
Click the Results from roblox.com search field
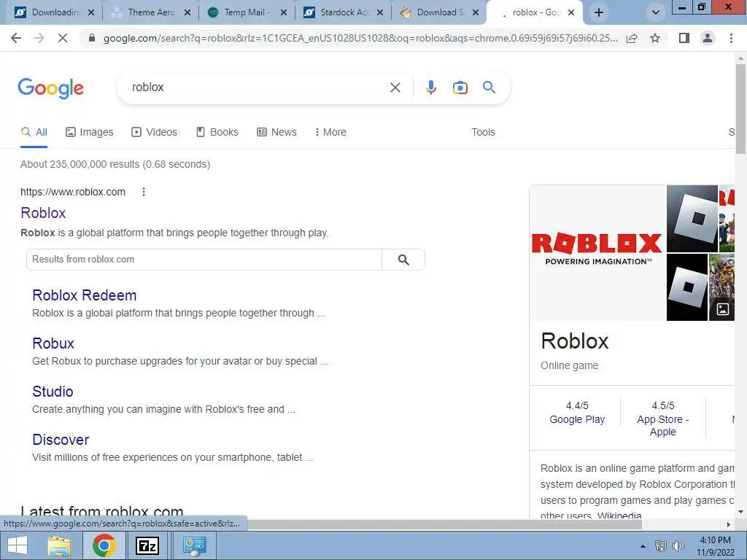click(204, 260)
